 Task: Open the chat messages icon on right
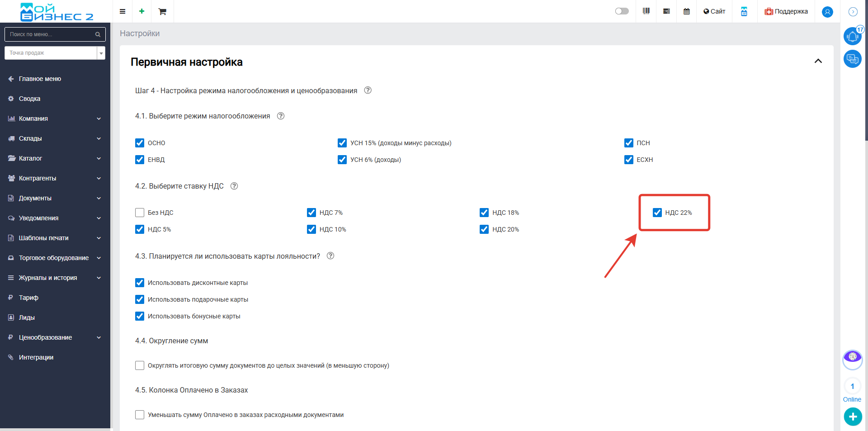pyautogui.click(x=853, y=59)
